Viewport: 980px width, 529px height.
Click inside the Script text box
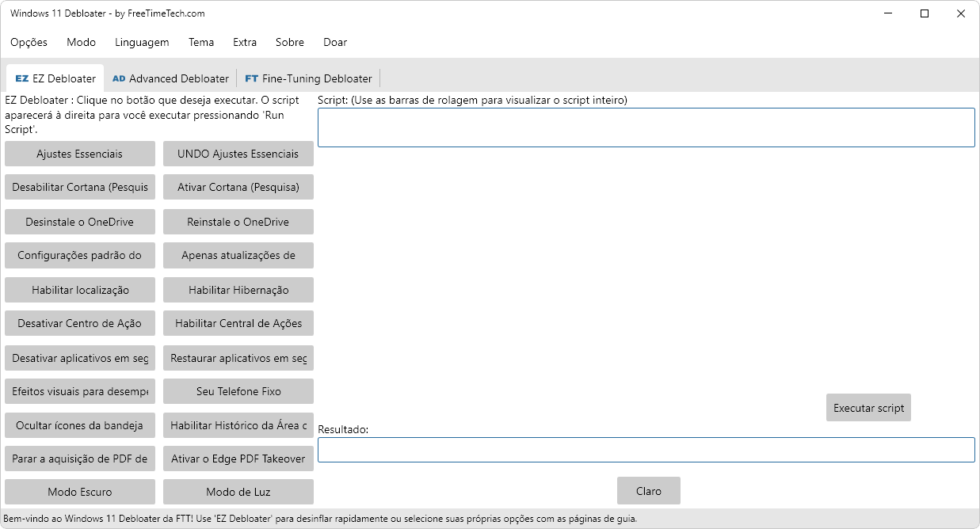(x=646, y=127)
